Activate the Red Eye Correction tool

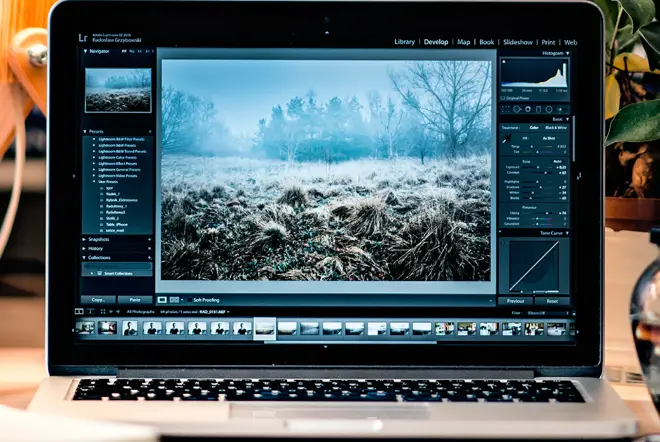click(x=527, y=109)
